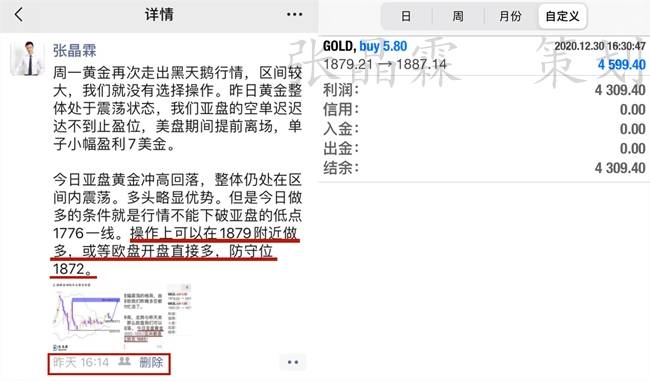Switch to the 日 tab
Viewport: 650px width, 381px height.
click(x=406, y=16)
